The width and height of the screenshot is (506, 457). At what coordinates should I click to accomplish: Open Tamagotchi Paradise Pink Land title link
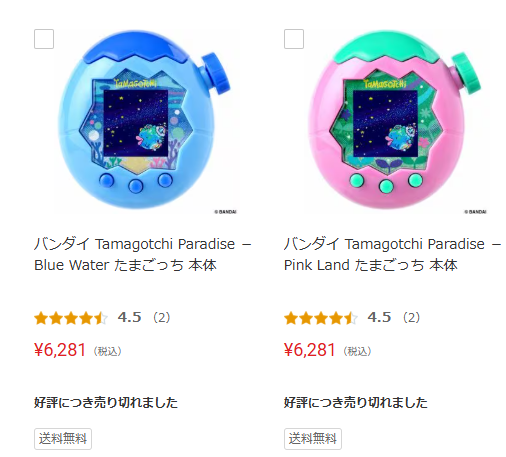393,255
